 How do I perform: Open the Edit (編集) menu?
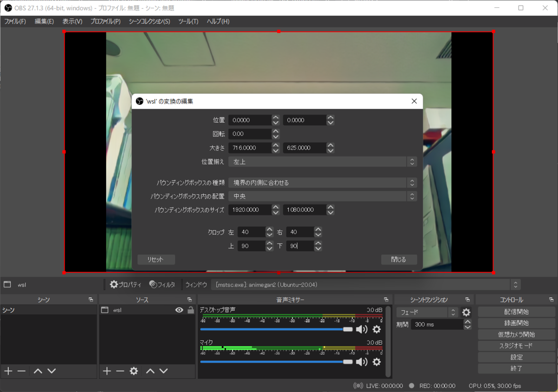click(44, 21)
